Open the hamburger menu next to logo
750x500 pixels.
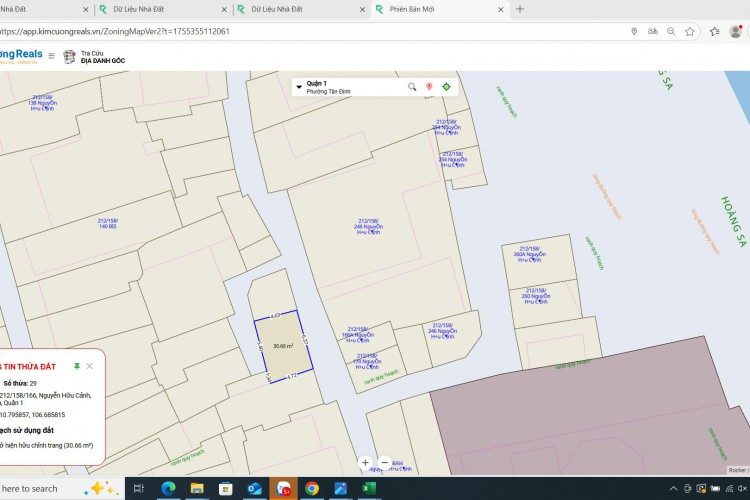pyautogui.click(x=52, y=56)
